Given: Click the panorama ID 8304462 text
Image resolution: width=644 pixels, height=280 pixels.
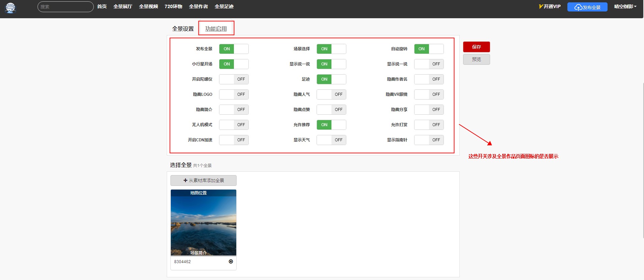Looking at the screenshot, I should pos(182,262).
